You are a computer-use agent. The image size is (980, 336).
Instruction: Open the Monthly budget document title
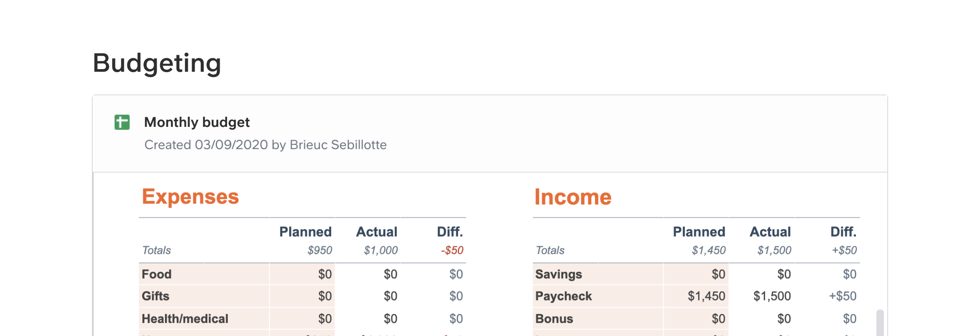pos(197,122)
